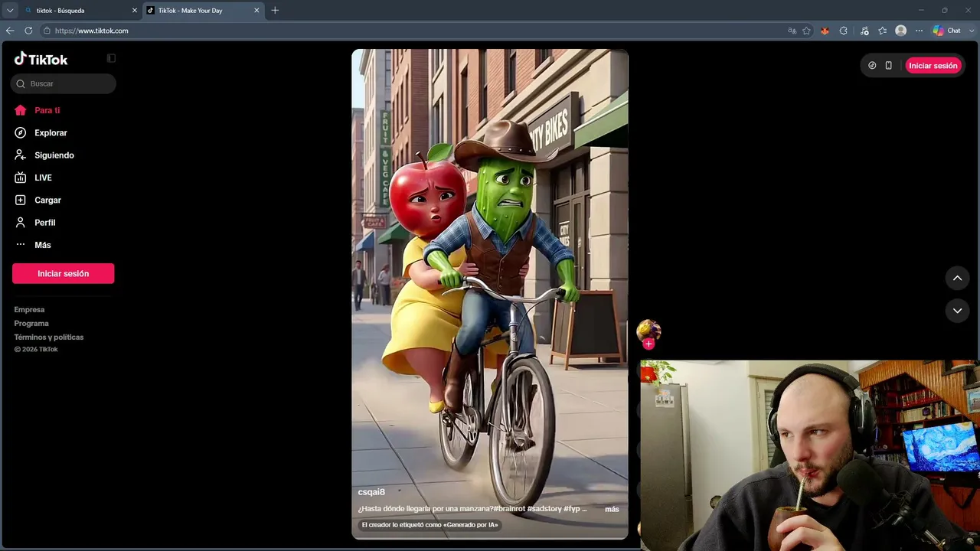
Task: Open the favorites list
Action: [883, 31]
